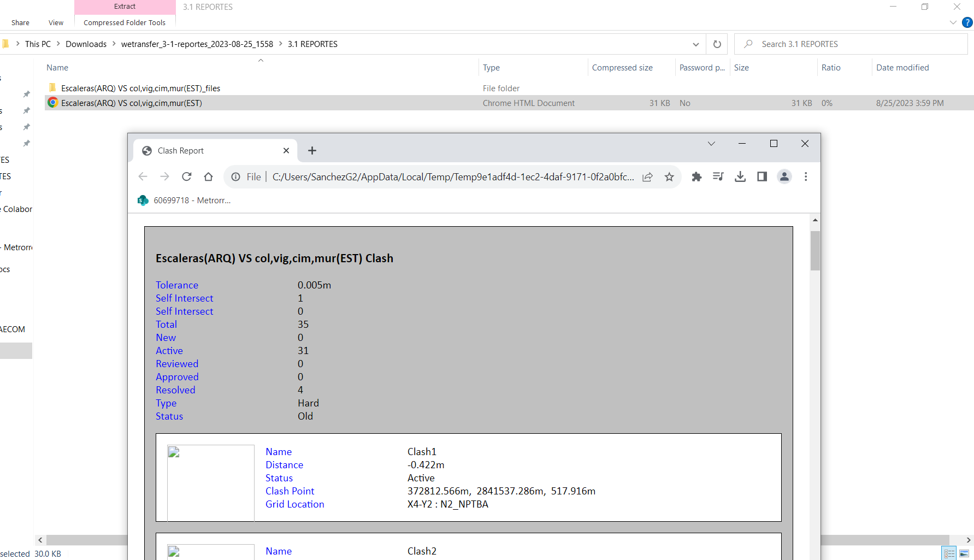
Task: Click the Downloads icon in the Chrome toolbar
Action: 740,176
